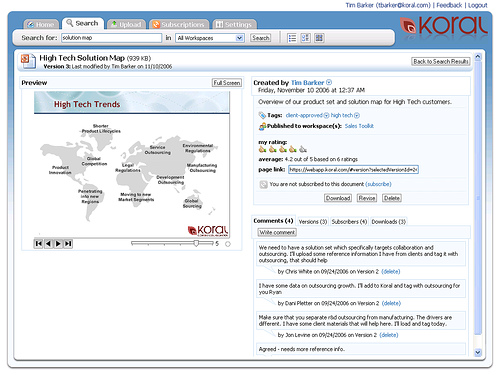The image size is (500, 375).
Task: Rate four thumbs-up
Action: tap(293, 149)
